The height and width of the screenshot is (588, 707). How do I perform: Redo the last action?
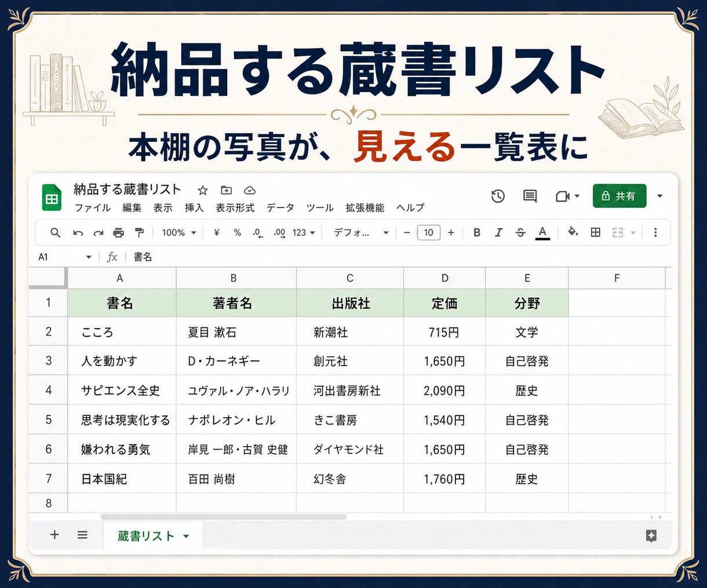pyautogui.click(x=99, y=233)
